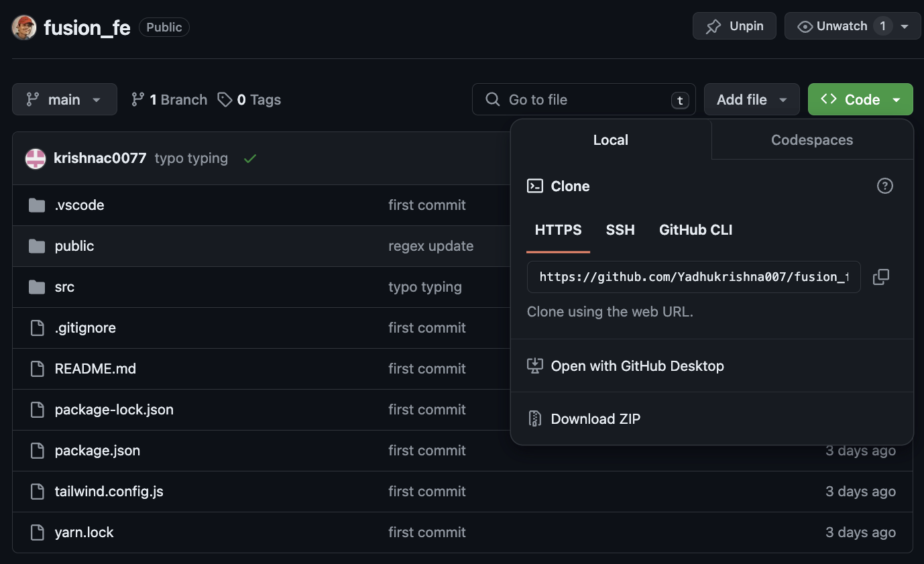This screenshot has width=924, height=564.
Task: Open the Add file dropdown
Action: pos(752,99)
